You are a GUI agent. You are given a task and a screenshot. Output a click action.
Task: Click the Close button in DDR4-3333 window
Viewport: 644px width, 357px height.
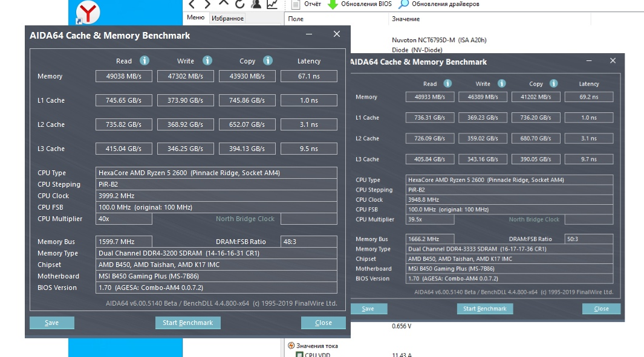[x=601, y=309]
